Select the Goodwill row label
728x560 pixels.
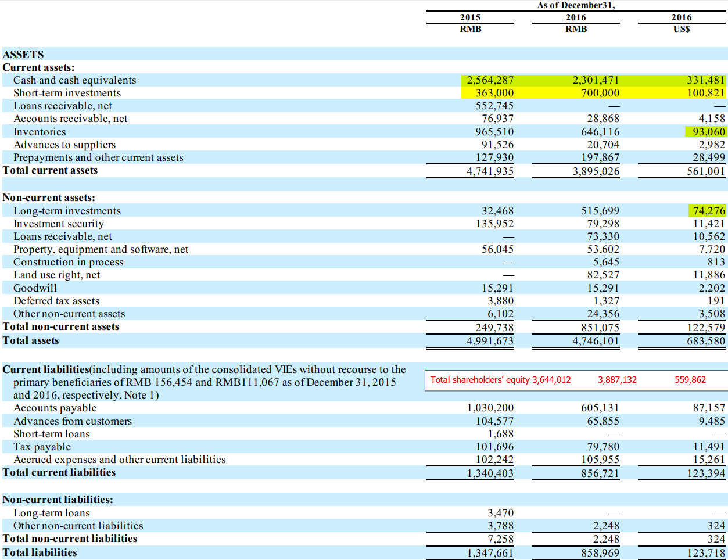(35, 288)
